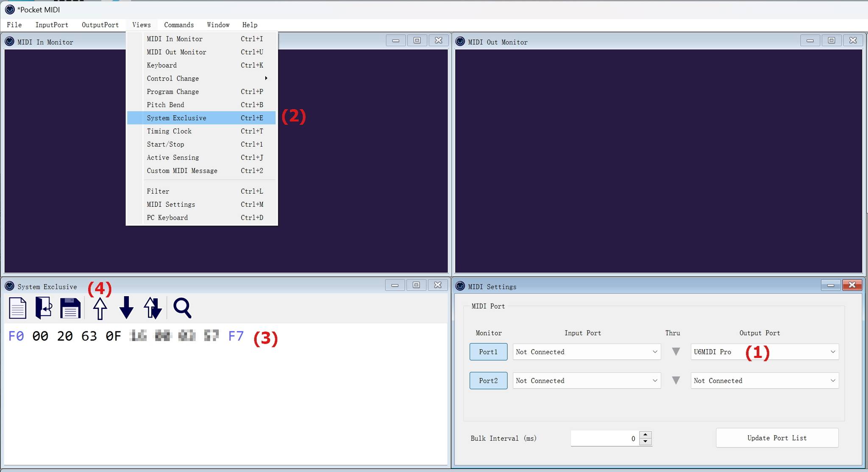Expand the Port2 Output Port dropdown
Viewport: 868px width, 472px height.
point(765,380)
